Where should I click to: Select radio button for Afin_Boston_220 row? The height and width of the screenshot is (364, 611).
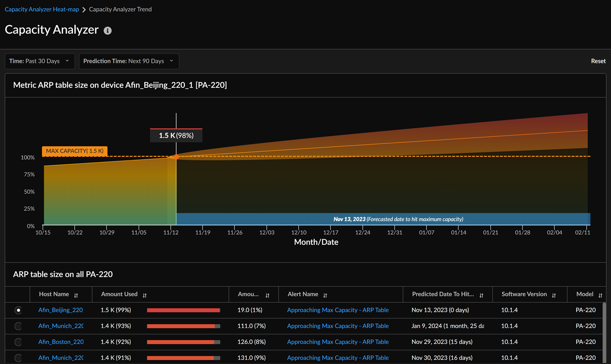pos(18,342)
